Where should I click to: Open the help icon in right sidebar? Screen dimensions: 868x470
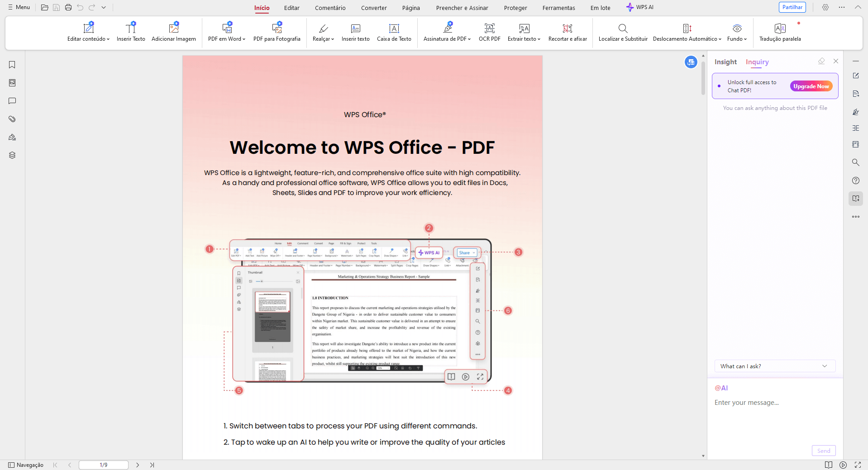(855, 180)
